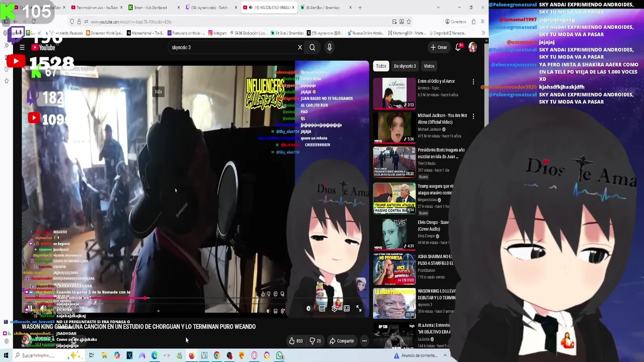
Task: Show hidden system tray icons
Action: 445,356
